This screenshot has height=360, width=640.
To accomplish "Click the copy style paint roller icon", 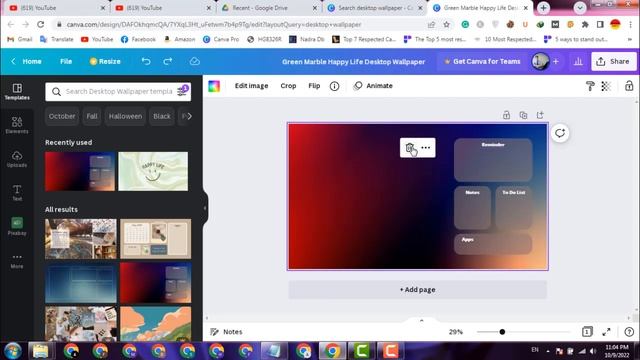I will click(x=590, y=86).
